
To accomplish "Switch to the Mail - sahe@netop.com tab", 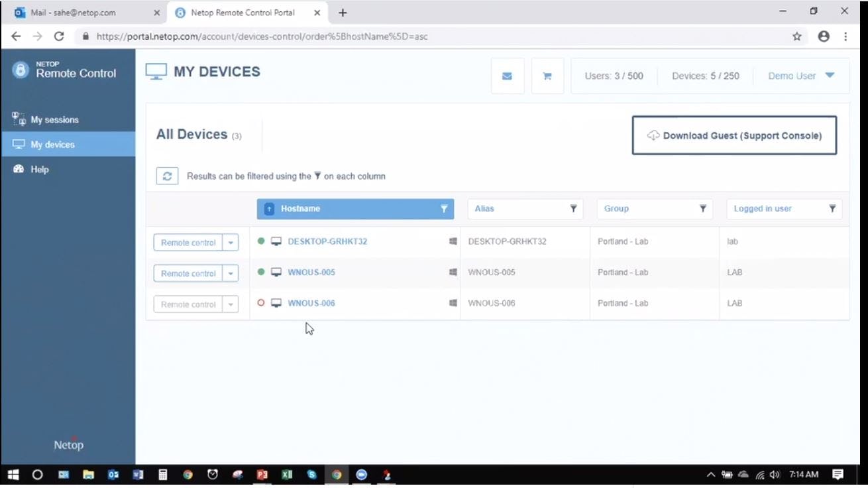I will (87, 13).
